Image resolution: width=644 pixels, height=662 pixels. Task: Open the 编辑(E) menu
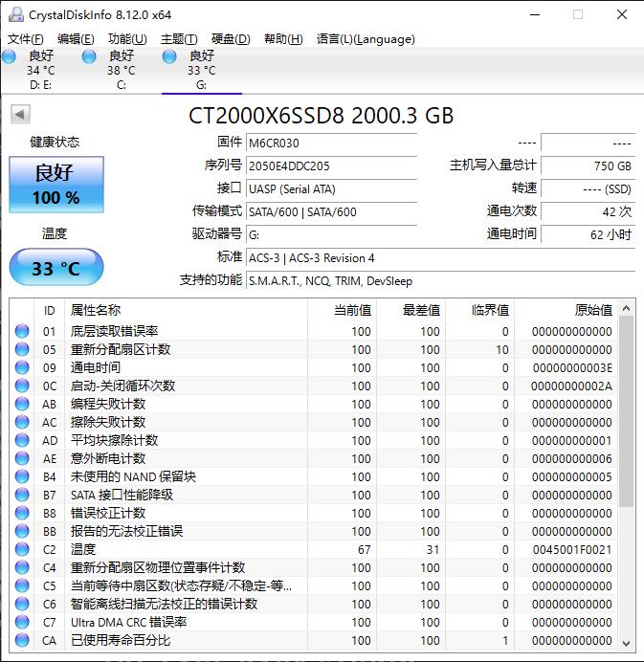click(76, 39)
